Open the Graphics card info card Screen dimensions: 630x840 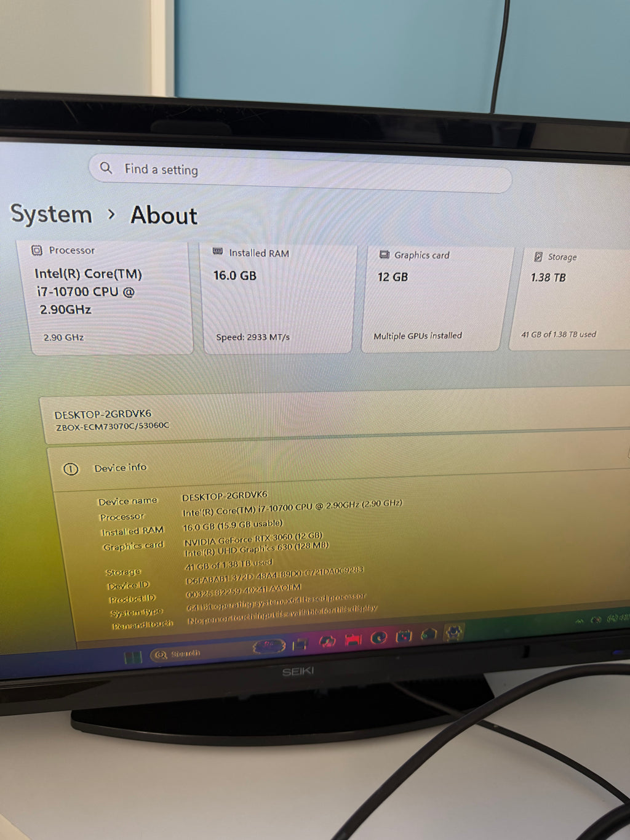click(x=439, y=300)
